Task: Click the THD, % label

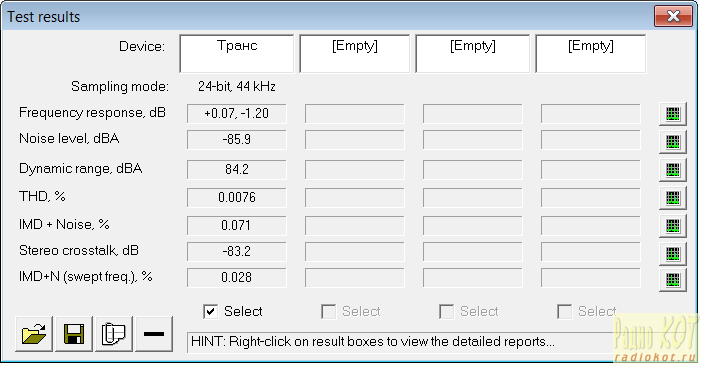Action: 42,197
